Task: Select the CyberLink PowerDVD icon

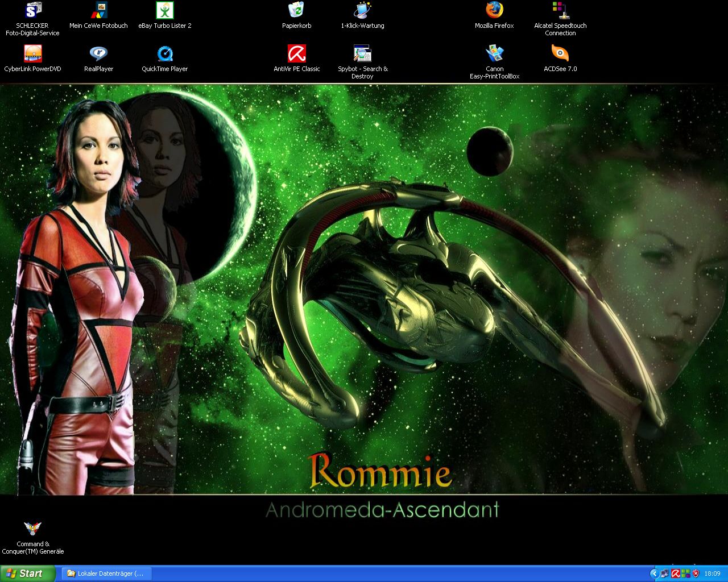Action: tap(33, 54)
